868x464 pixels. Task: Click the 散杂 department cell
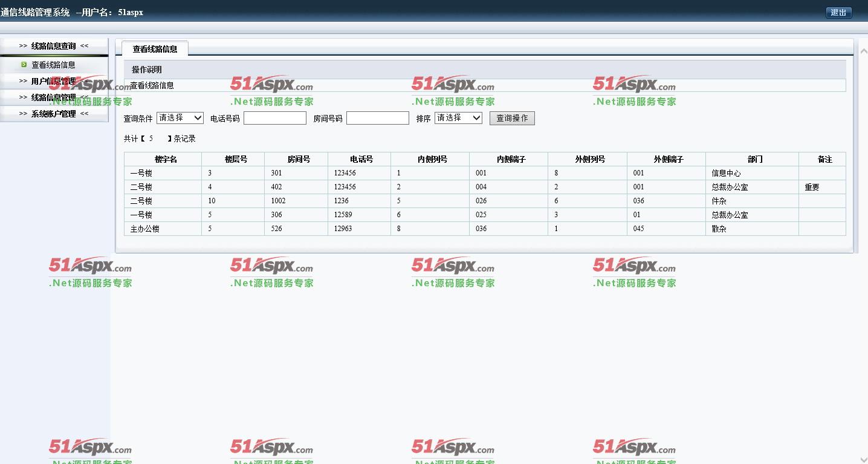(x=719, y=229)
